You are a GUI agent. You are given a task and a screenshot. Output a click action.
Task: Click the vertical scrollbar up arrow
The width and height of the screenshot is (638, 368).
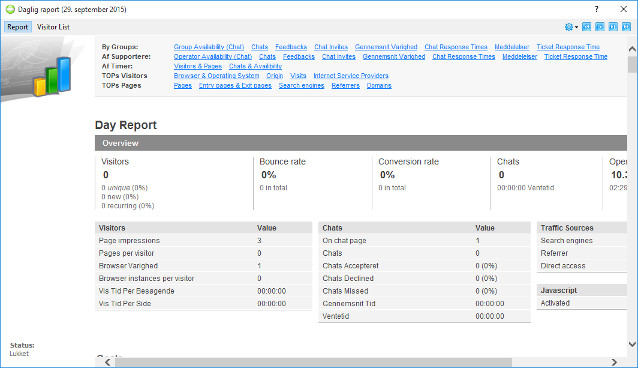pos(632,49)
